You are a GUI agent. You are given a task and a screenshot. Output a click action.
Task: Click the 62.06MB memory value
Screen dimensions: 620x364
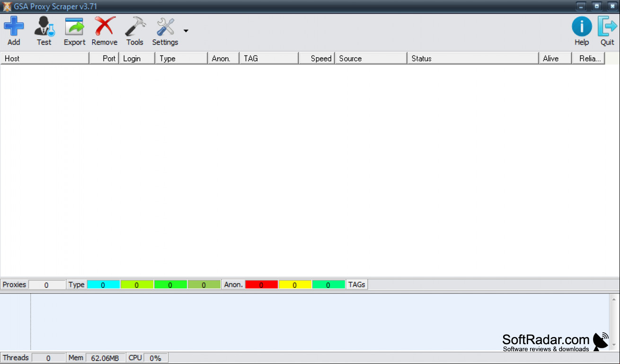[105, 358]
